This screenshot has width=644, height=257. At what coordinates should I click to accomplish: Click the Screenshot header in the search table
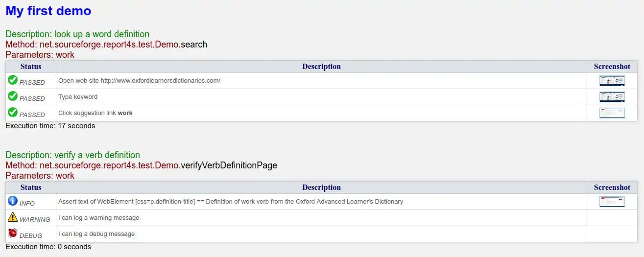point(612,67)
